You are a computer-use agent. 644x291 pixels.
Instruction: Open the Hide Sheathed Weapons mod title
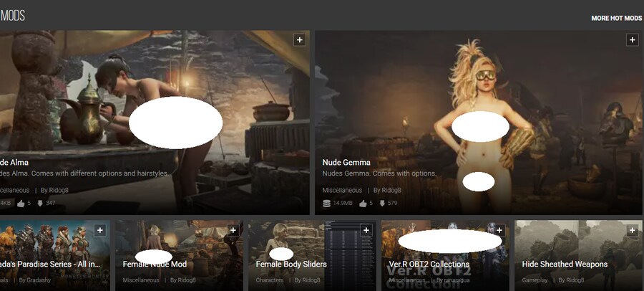565,264
